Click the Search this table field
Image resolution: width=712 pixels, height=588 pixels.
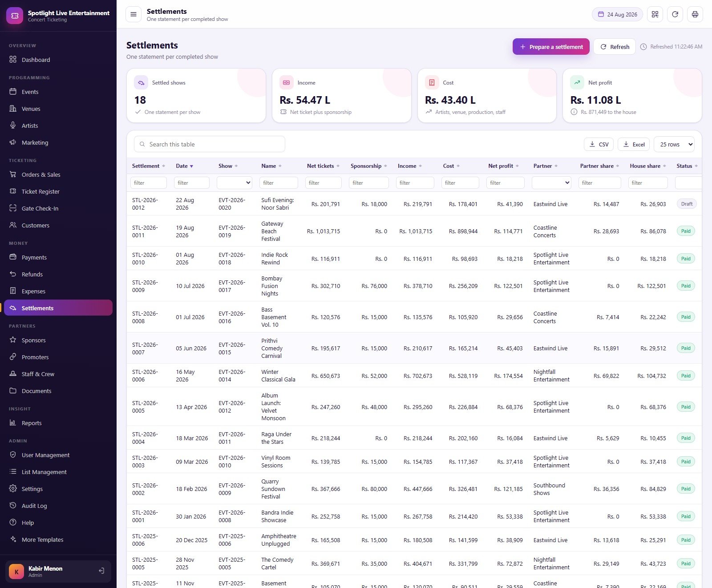point(210,144)
